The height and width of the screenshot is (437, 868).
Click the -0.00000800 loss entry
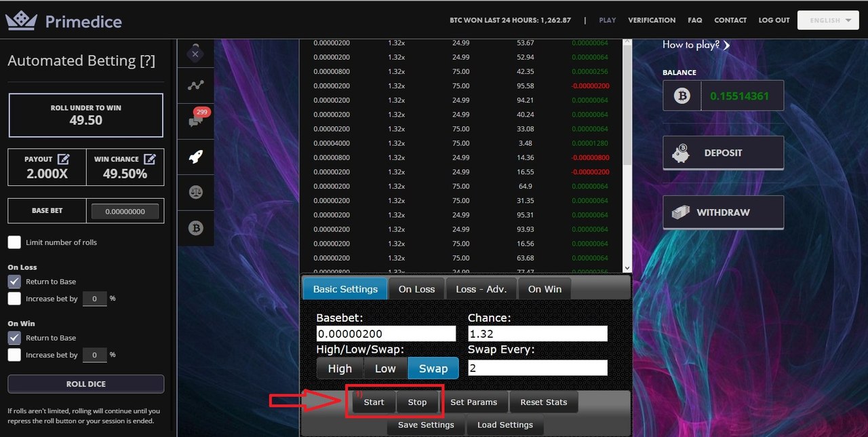590,157
